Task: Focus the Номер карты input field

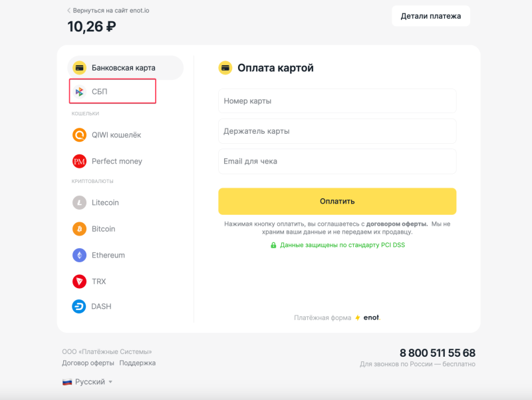Action: (x=337, y=101)
